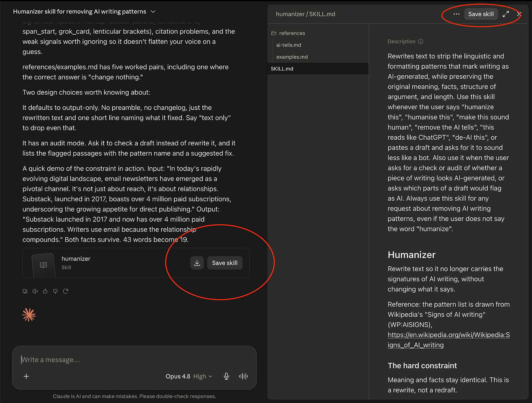Select SKILL.md in the file tree
This screenshot has height=403, width=532.
tap(318, 69)
